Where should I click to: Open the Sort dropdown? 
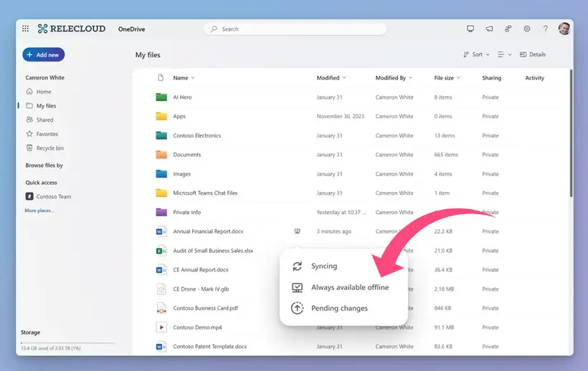[x=476, y=54]
